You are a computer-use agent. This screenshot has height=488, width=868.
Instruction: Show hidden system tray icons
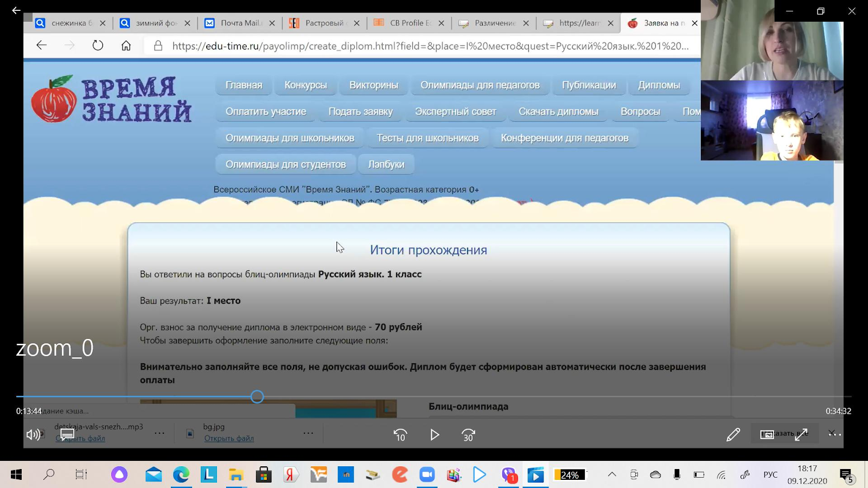612,474
